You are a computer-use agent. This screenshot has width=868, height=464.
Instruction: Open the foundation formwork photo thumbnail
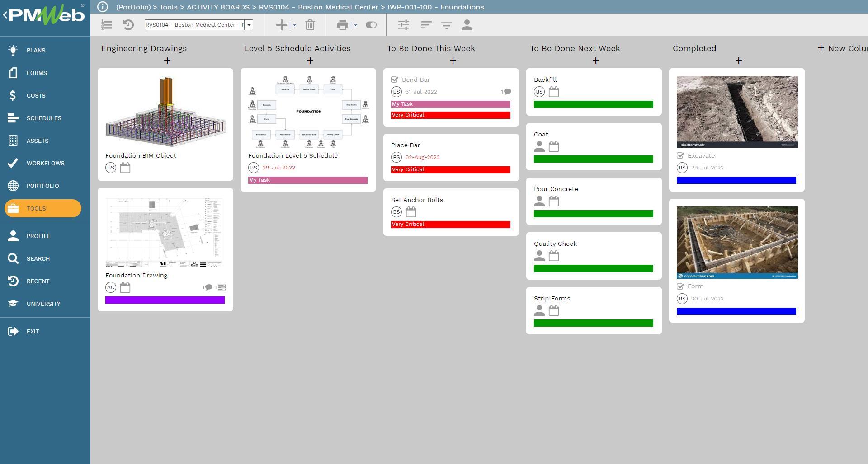(x=737, y=242)
